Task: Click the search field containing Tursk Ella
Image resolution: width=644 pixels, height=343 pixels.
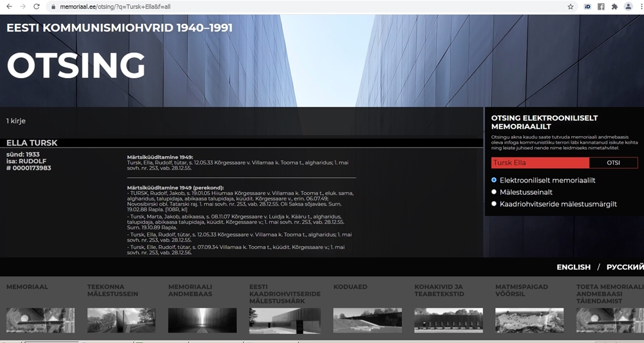Action: (x=540, y=163)
